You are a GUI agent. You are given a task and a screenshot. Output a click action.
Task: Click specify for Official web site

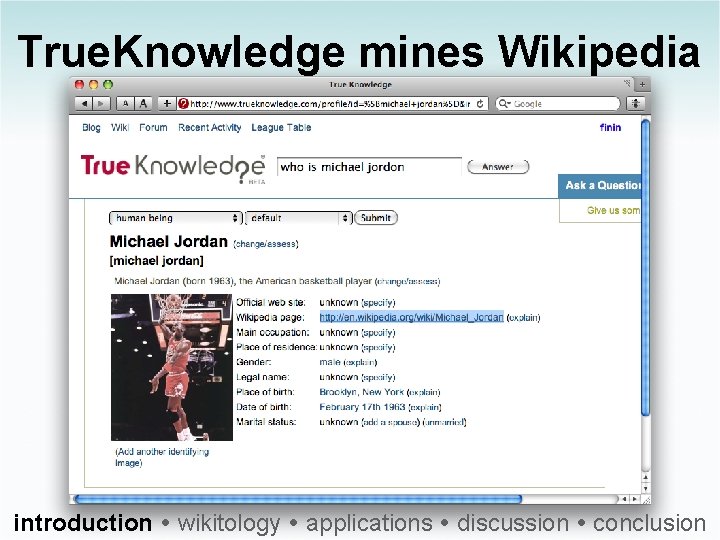point(378,303)
